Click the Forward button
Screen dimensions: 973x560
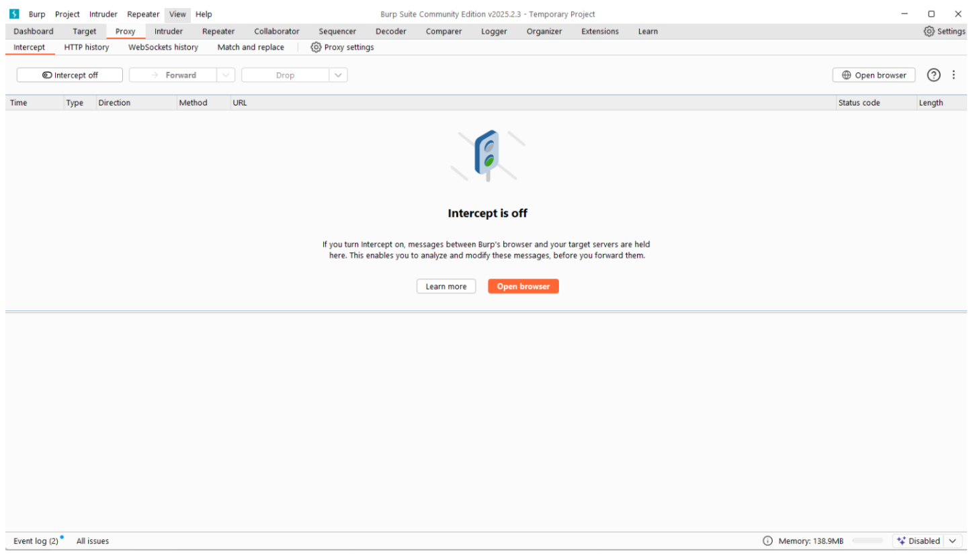click(173, 75)
